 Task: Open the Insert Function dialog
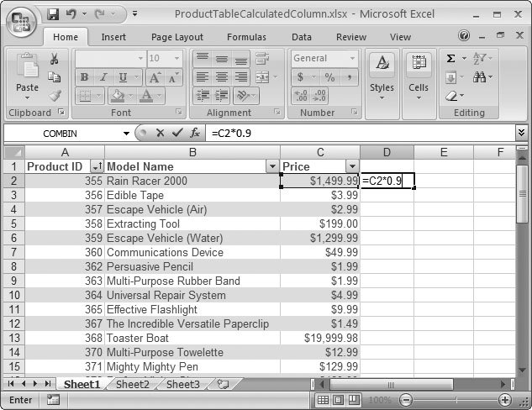pos(195,133)
